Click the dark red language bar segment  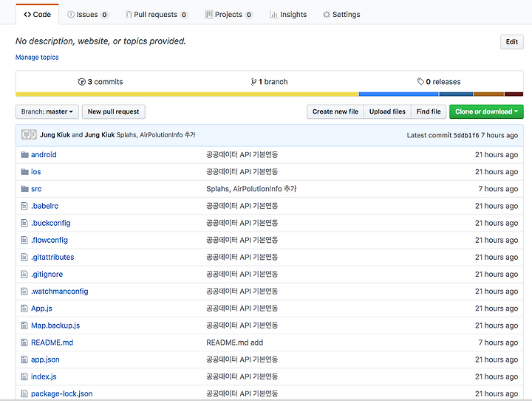coord(514,94)
